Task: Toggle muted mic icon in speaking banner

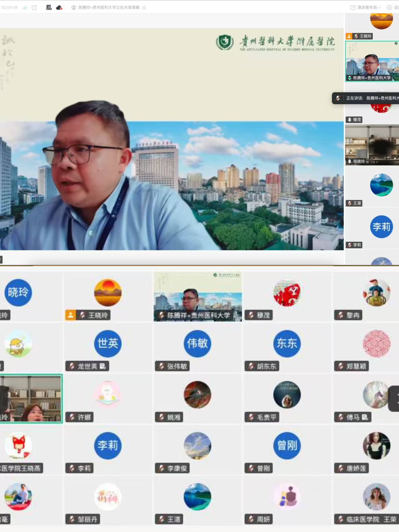Action: coord(338,98)
